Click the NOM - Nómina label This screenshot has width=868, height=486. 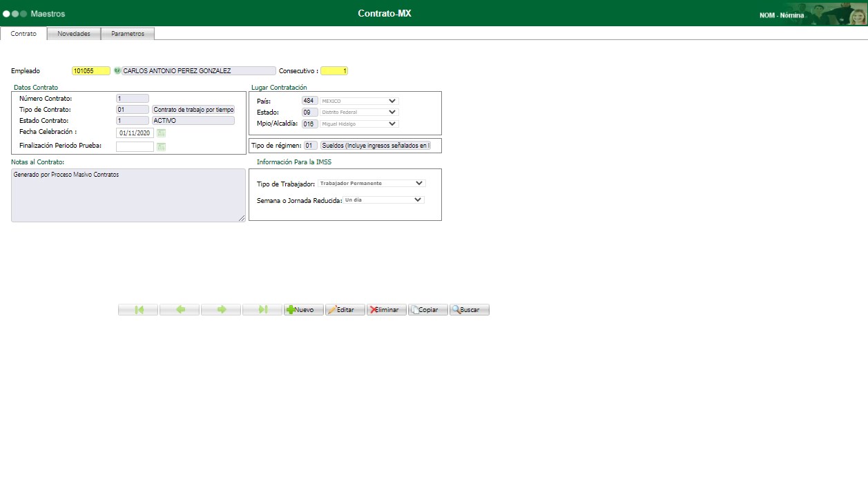pyautogui.click(x=782, y=15)
